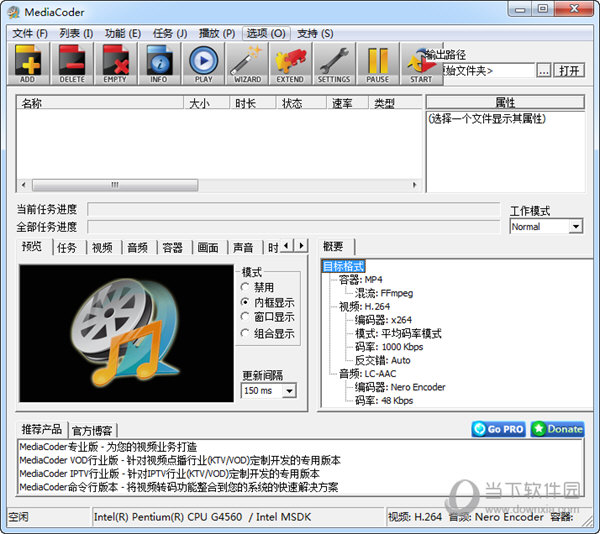Open the 工作模式 Normal dropdown
Screen dimensions: 600x534
[546, 226]
